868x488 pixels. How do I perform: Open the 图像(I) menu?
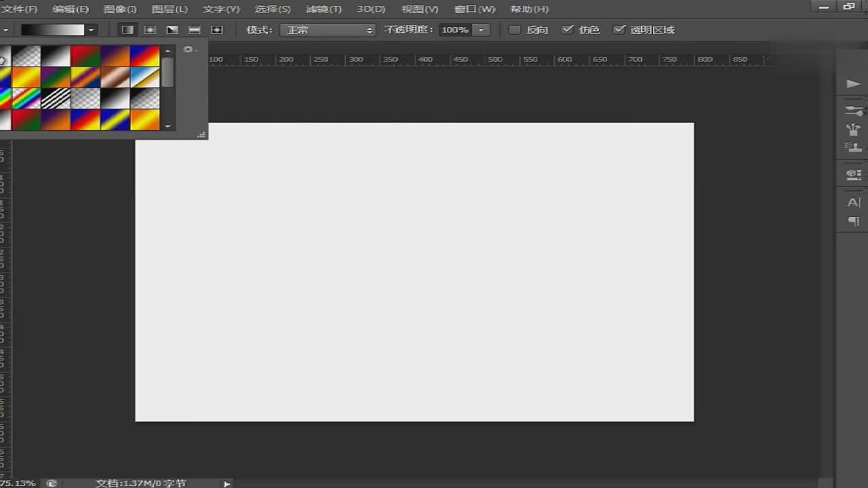pos(120,9)
